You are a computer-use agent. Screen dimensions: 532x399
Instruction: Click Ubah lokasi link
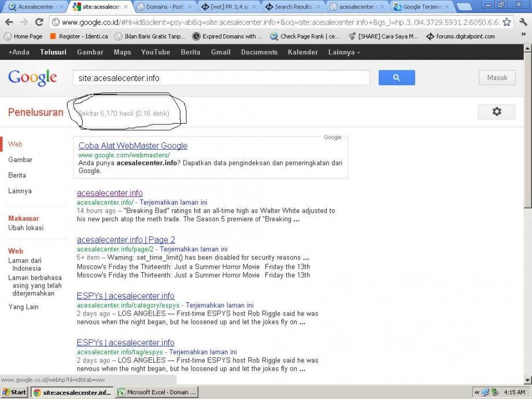[x=26, y=228]
